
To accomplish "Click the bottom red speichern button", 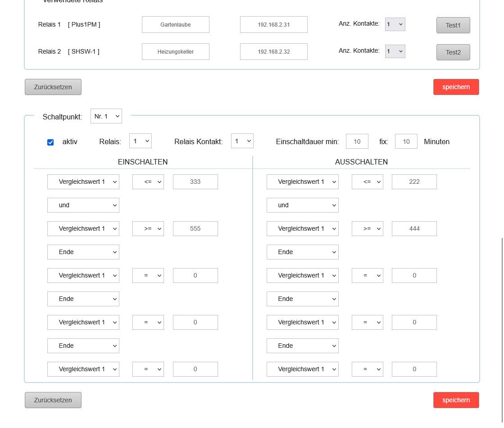I will pos(456,400).
